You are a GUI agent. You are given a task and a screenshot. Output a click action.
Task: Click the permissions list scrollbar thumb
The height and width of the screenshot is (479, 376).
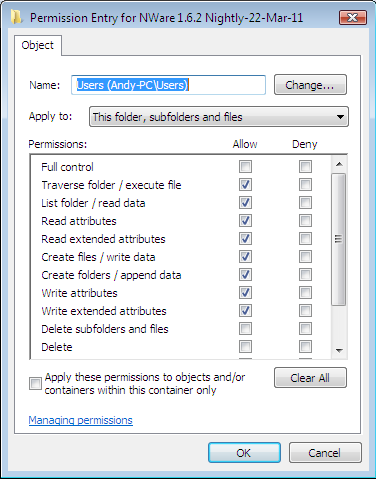[339, 239]
